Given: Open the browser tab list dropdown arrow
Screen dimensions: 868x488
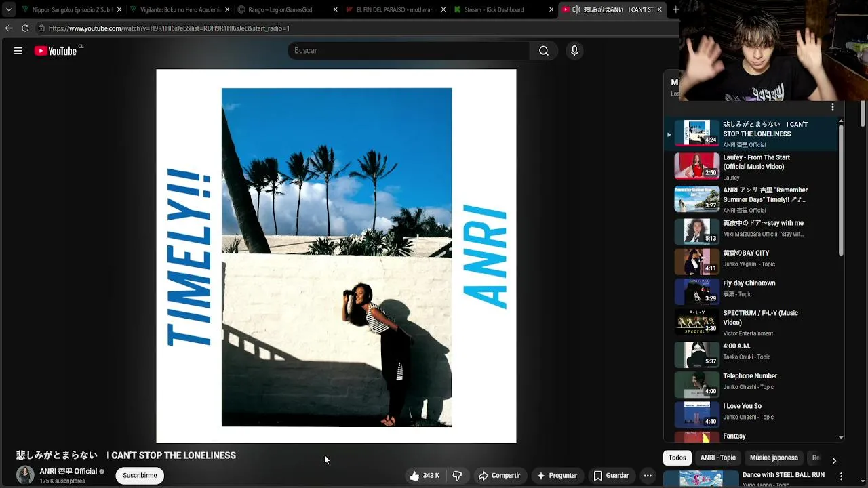Looking at the screenshot, I should [x=9, y=9].
